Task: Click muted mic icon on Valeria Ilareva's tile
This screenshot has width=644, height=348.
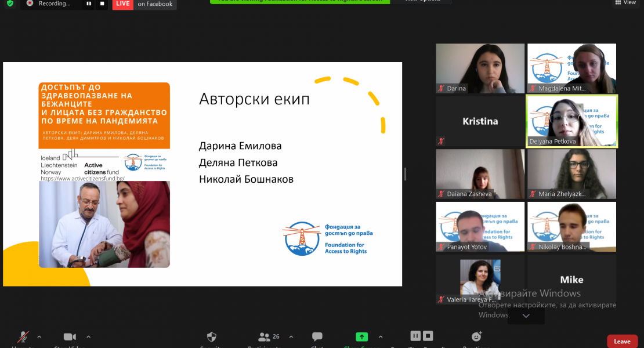Action: [x=442, y=299]
